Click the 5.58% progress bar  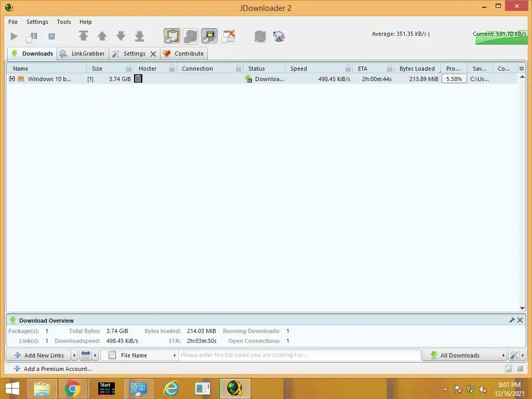coord(454,79)
